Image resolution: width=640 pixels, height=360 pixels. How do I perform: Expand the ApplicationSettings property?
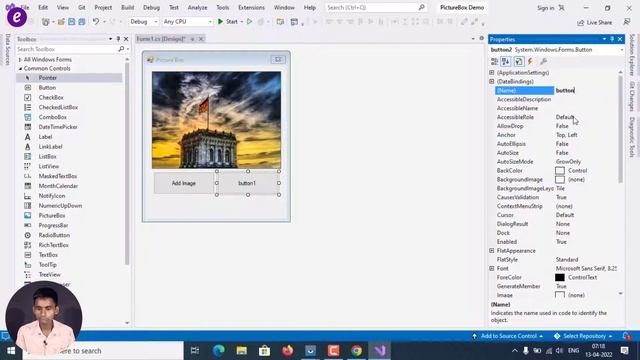492,73
